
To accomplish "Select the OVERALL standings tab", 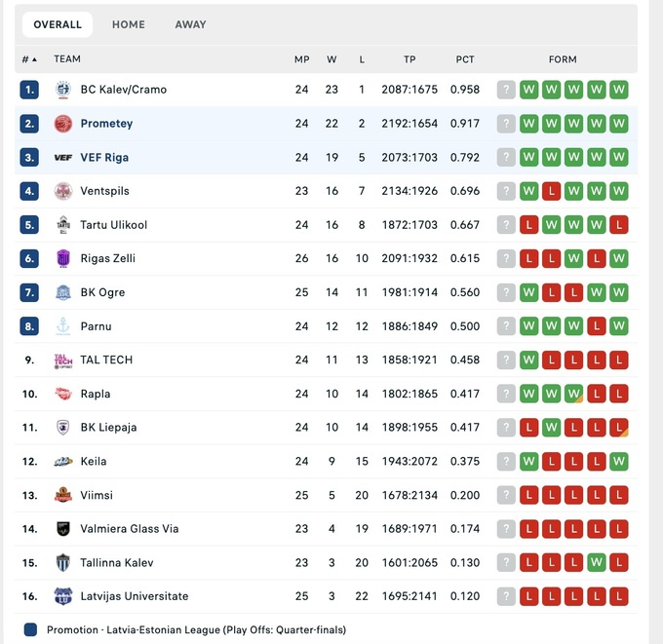I will pos(58,24).
